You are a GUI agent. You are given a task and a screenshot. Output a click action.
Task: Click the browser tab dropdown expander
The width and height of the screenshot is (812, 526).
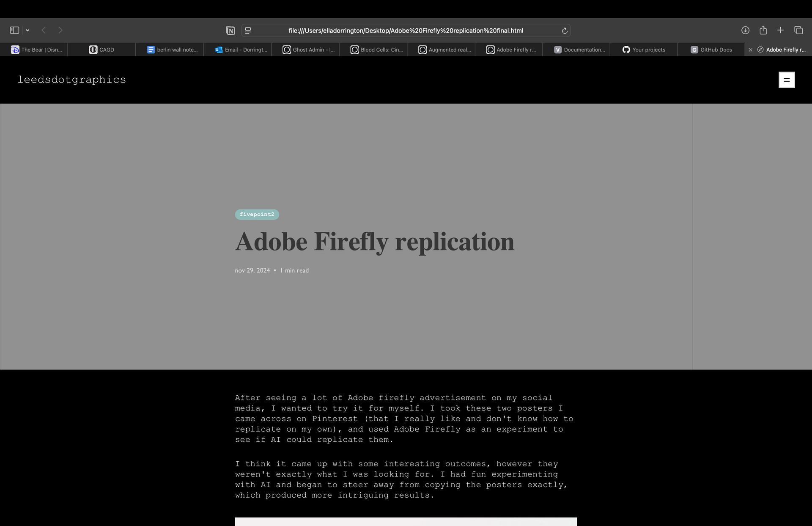(x=27, y=30)
